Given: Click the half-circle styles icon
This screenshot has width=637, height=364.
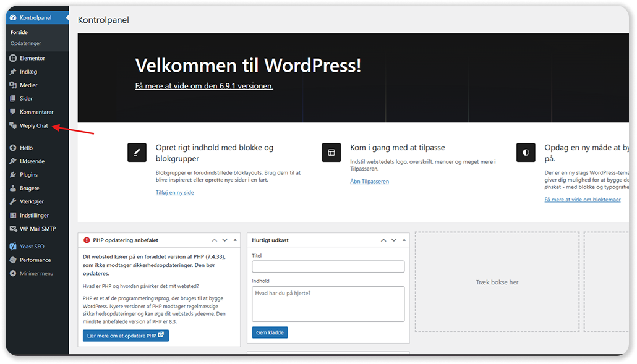Looking at the screenshot, I should click(x=526, y=152).
